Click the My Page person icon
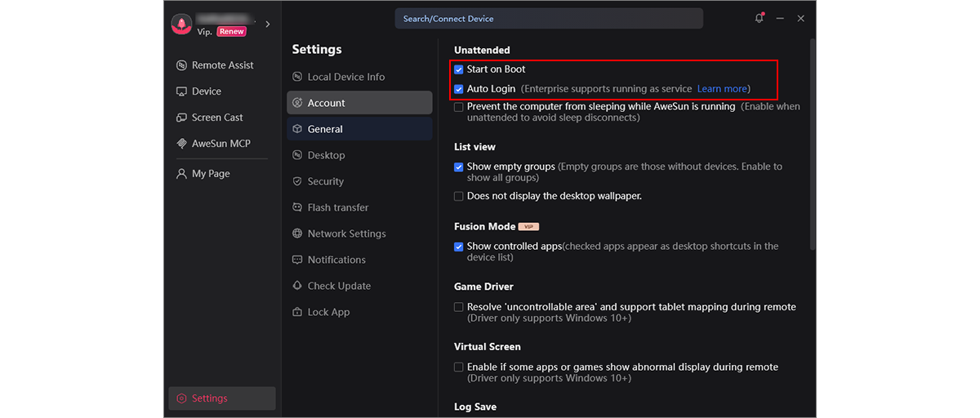 (x=181, y=174)
